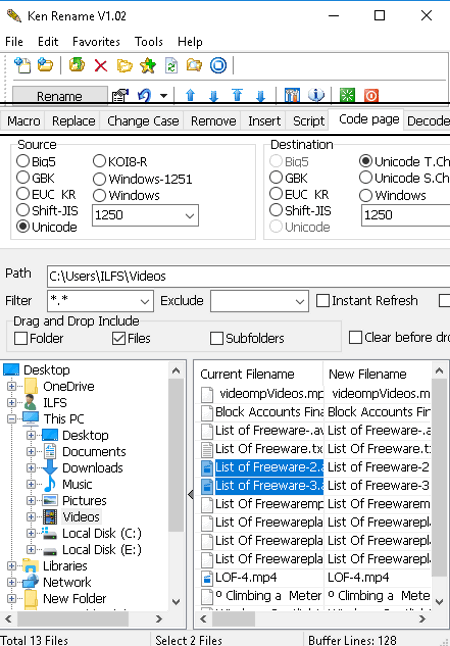Screen dimensions: 450x646
Task: Click the red X remove icon
Action: tap(101, 65)
